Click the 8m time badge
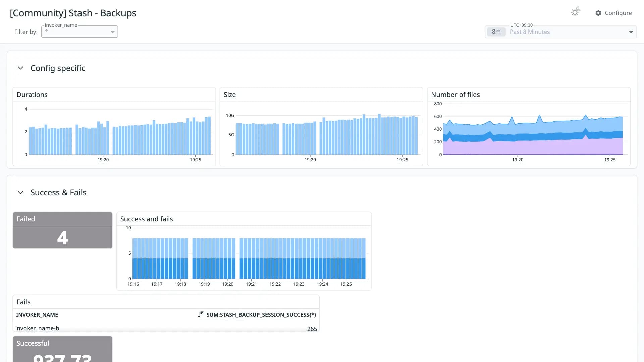This screenshot has height=362, width=644. point(496,32)
